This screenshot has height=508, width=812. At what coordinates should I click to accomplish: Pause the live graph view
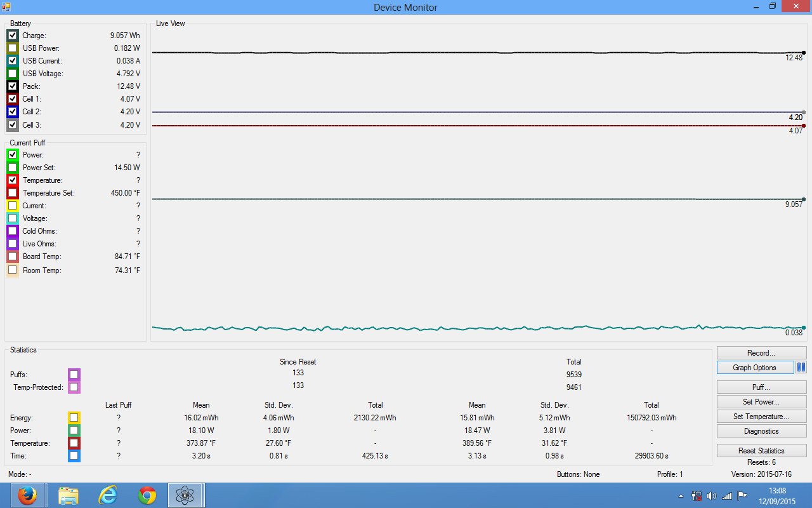pyautogui.click(x=801, y=368)
